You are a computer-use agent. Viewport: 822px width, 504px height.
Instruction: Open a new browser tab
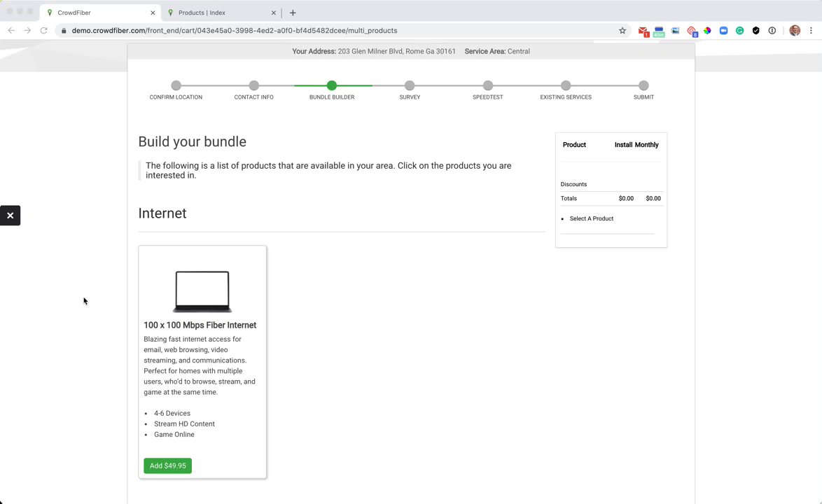[x=293, y=13]
